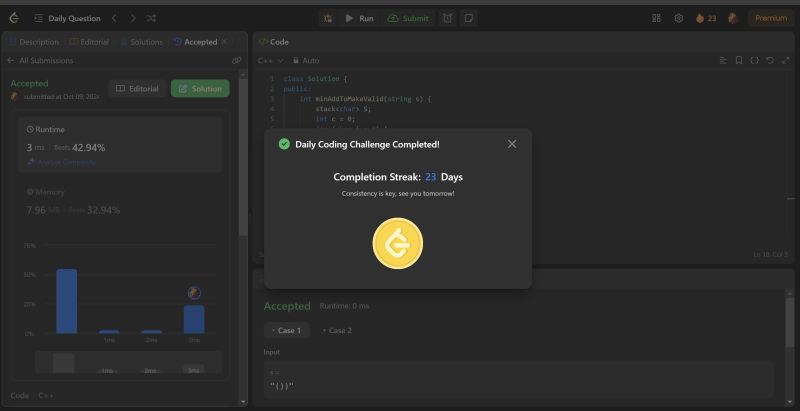Click the green Solution button
Viewport: 800px width, 411px height.
200,89
